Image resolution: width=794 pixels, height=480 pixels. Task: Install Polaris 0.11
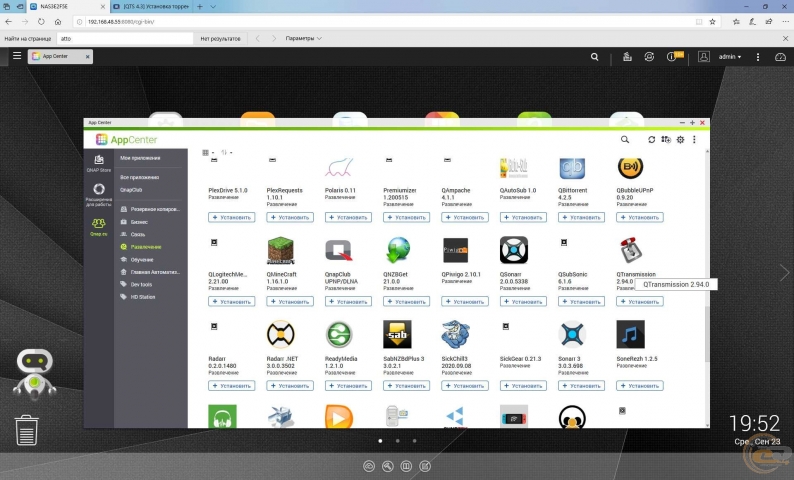(x=348, y=217)
